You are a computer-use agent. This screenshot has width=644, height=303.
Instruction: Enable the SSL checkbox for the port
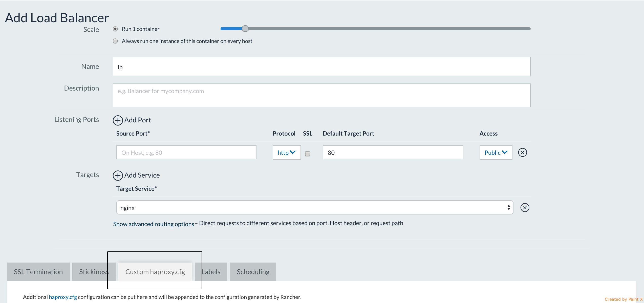point(307,154)
